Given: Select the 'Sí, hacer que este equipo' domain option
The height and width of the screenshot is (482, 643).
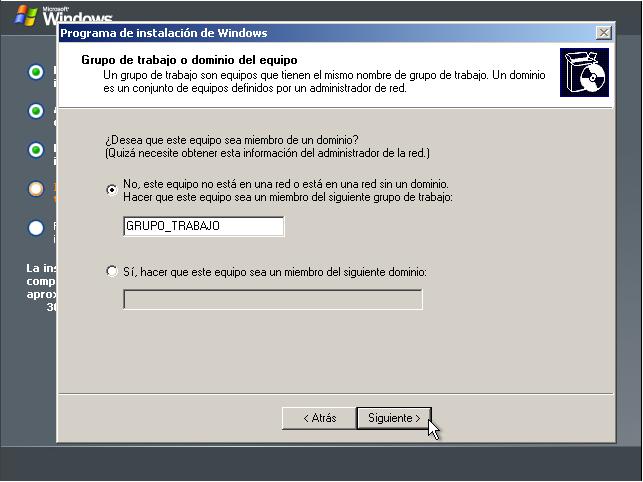Looking at the screenshot, I should point(112,271).
